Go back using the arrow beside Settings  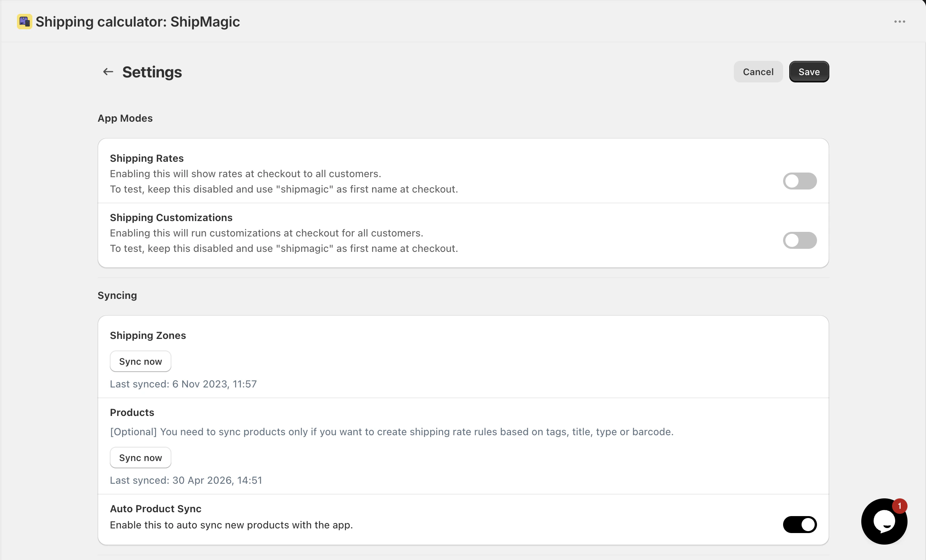pyautogui.click(x=108, y=72)
